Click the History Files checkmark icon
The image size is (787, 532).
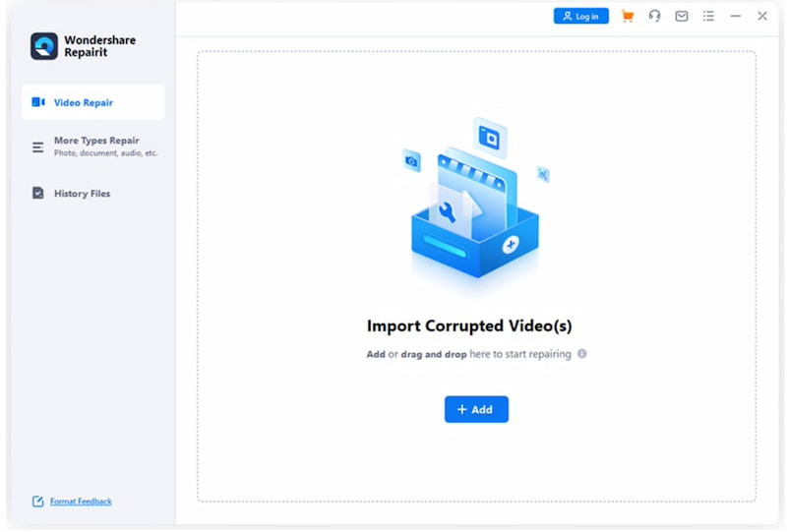tap(38, 194)
